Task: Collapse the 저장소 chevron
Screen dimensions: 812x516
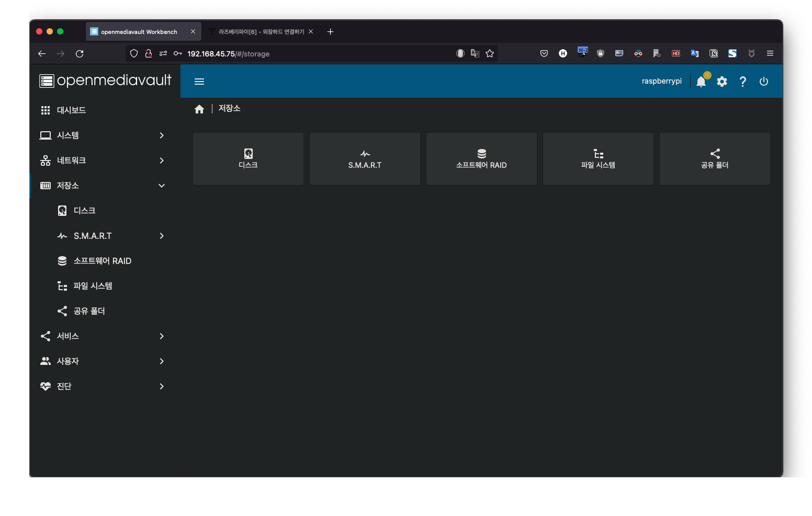Action: (x=162, y=186)
